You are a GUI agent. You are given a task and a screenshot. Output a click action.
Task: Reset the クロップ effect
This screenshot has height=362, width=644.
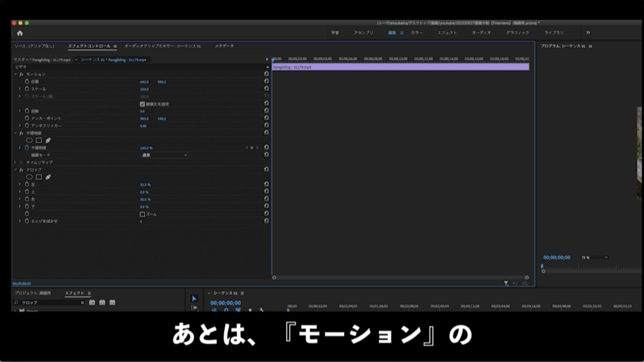pyautogui.click(x=266, y=169)
